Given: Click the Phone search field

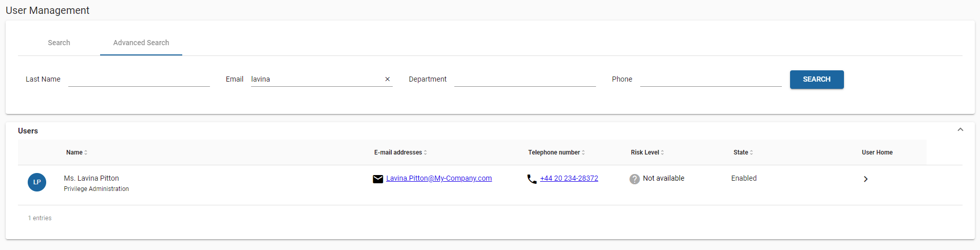Looking at the screenshot, I should [710, 79].
